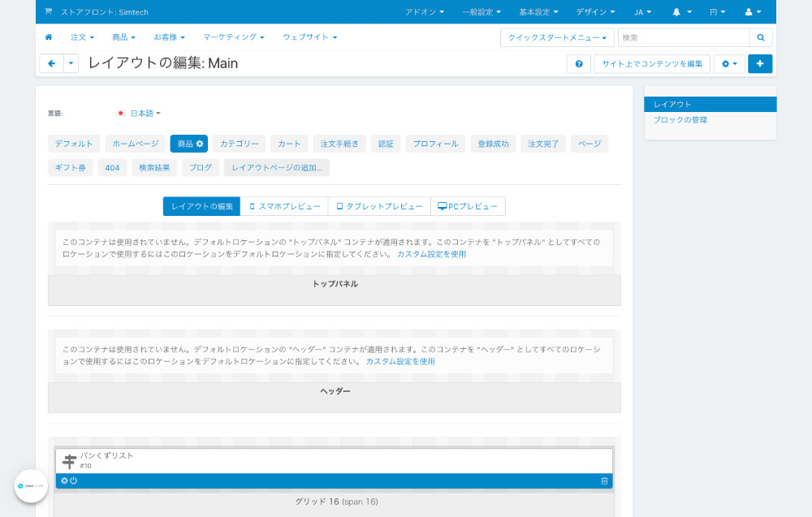Select the カテゴリー location tab
This screenshot has width=812, height=517.
pyautogui.click(x=240, y=144)
